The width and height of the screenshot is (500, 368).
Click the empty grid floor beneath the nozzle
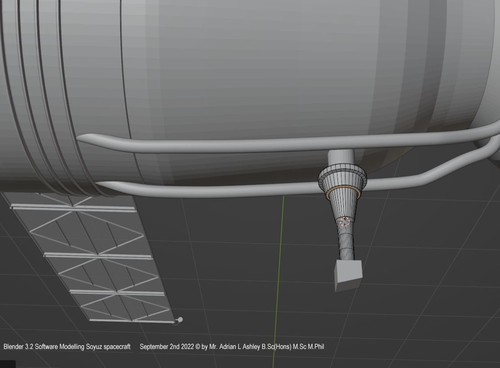[383, 327]
